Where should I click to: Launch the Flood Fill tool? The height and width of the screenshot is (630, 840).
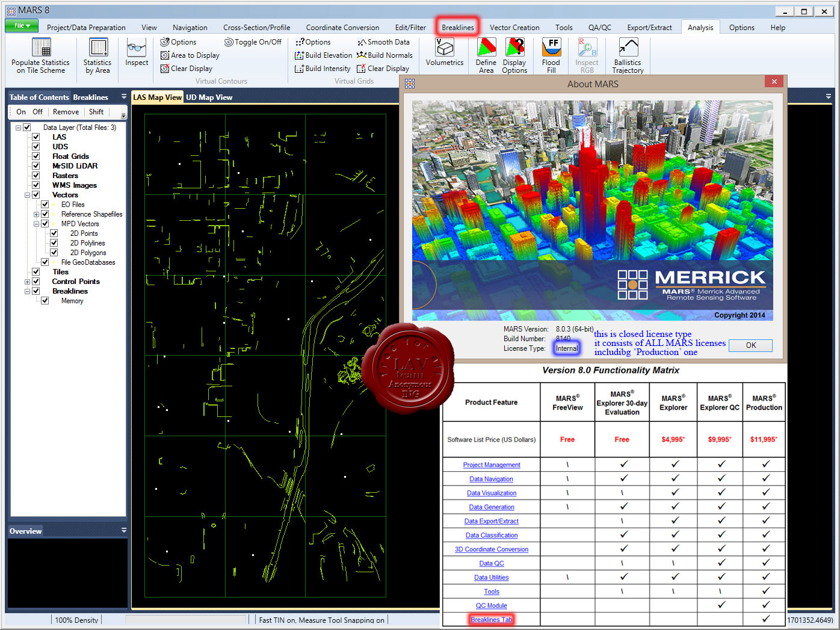pos(551,55)
